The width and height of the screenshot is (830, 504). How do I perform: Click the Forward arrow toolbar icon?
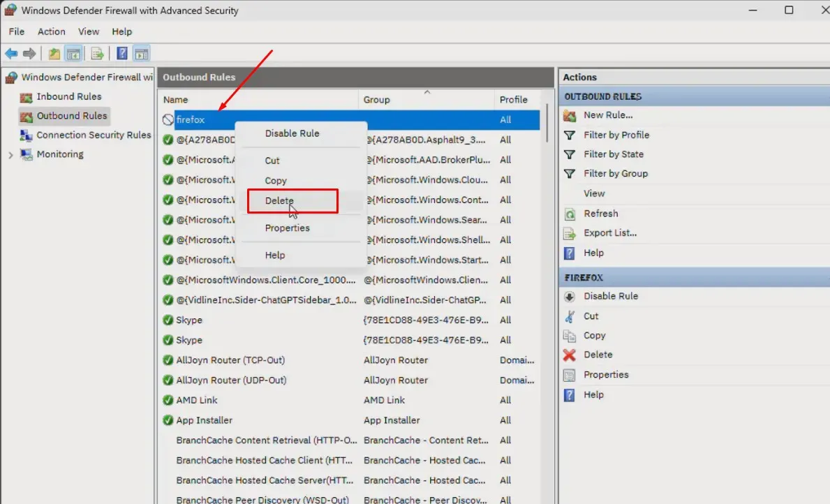[x=29, y=54]
